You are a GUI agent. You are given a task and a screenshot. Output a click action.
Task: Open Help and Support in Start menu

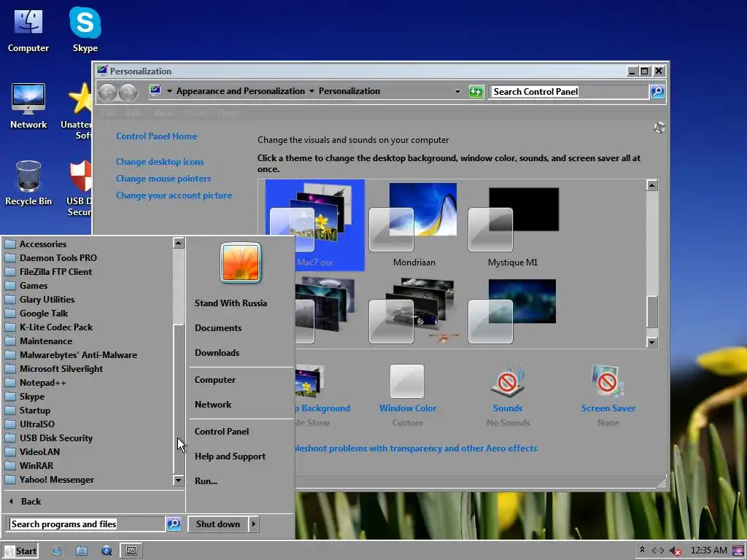click(230, 456)
